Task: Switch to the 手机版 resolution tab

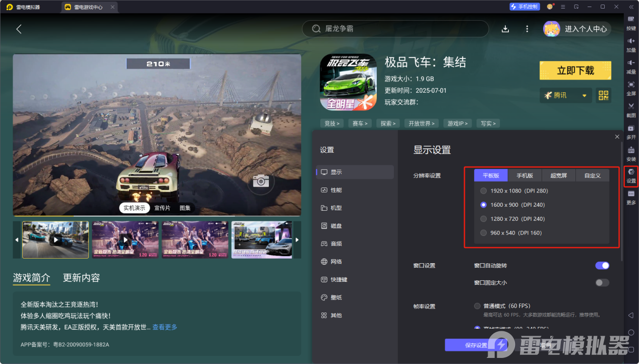Action: pyautogui.click(x=525, y=175)
